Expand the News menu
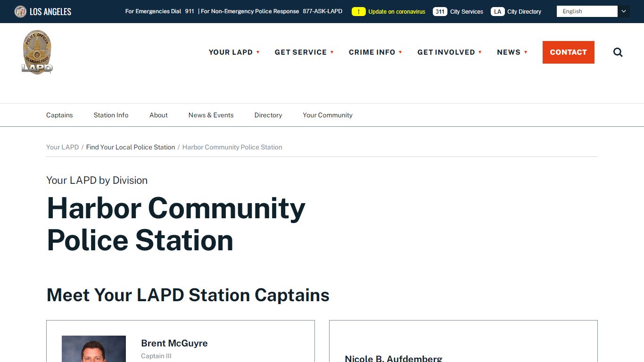The height and width of the screenshot is (362, 644). 512,52
